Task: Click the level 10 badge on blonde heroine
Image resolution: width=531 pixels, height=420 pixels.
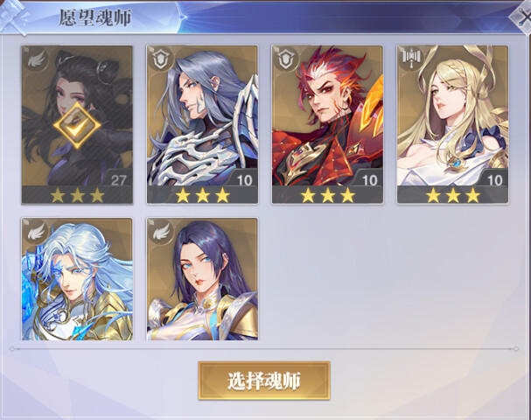Action: click(x=494, y=180)
